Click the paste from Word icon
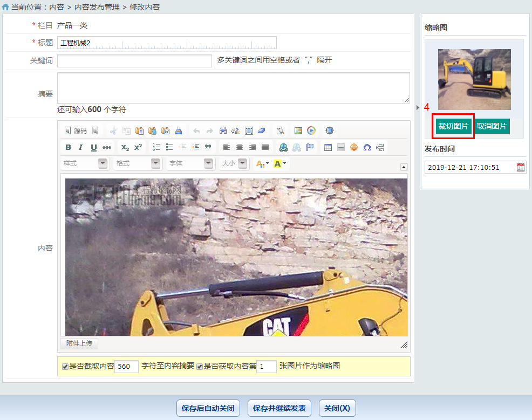Screen dimensions: 532x420 coord(165,130)
